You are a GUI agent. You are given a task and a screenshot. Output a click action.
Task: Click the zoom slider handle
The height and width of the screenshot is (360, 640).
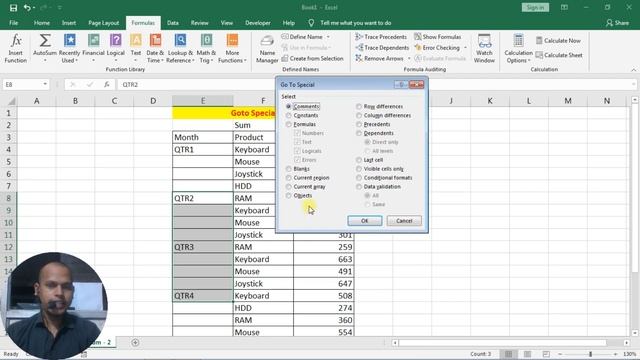coord(590,354)
